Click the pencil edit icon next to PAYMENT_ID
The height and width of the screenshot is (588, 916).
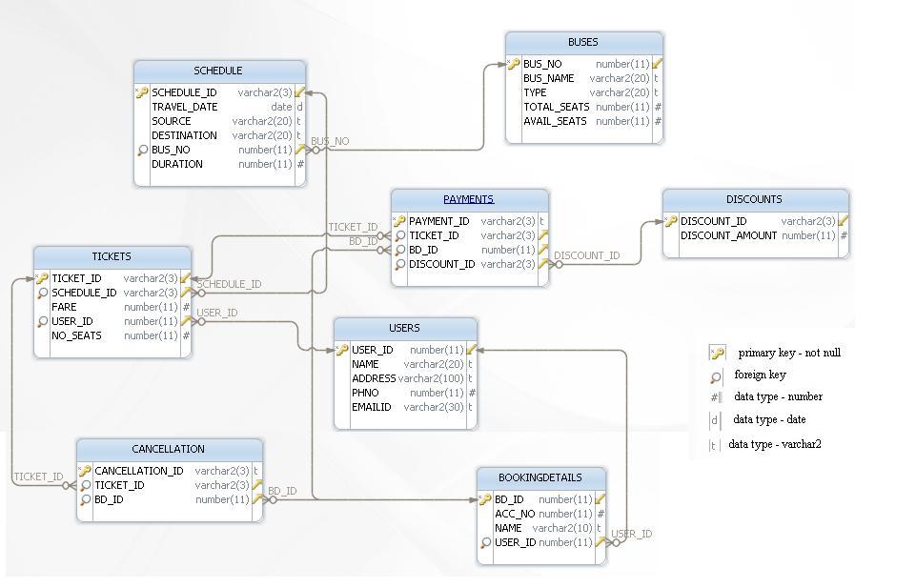pos(539,219)
